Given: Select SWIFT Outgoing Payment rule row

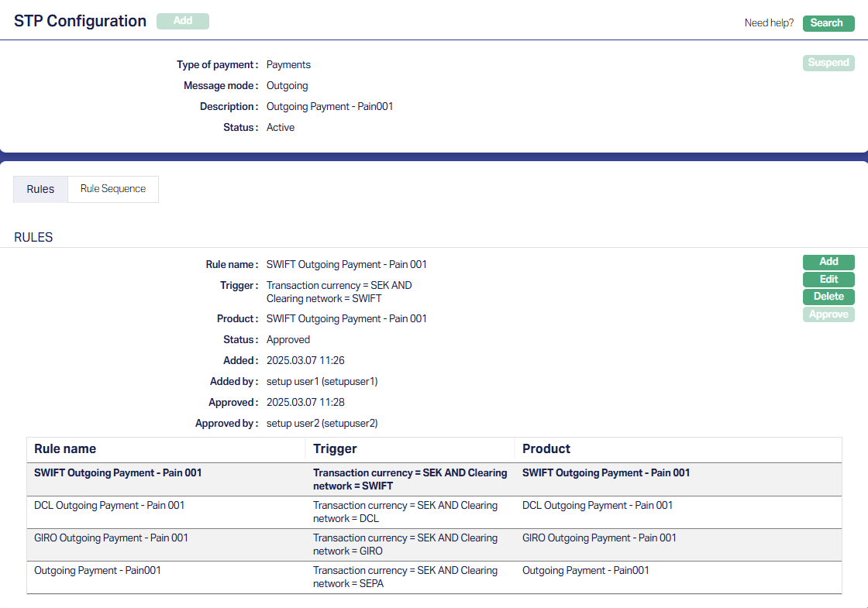Looking at the screenshot, I should click(118, 473).
